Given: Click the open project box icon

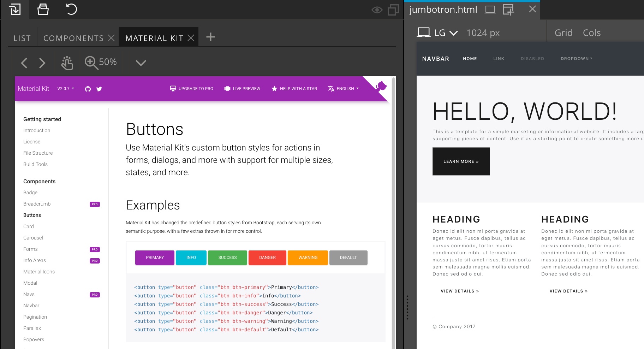Looking at the screenshot, I should tap(43, 9).
